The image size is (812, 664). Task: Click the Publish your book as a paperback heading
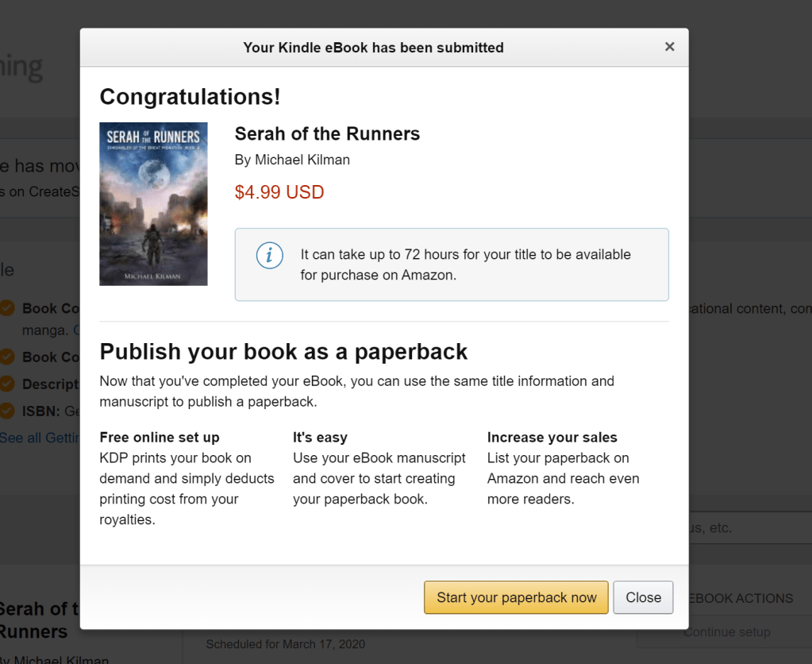click(283, 351)
